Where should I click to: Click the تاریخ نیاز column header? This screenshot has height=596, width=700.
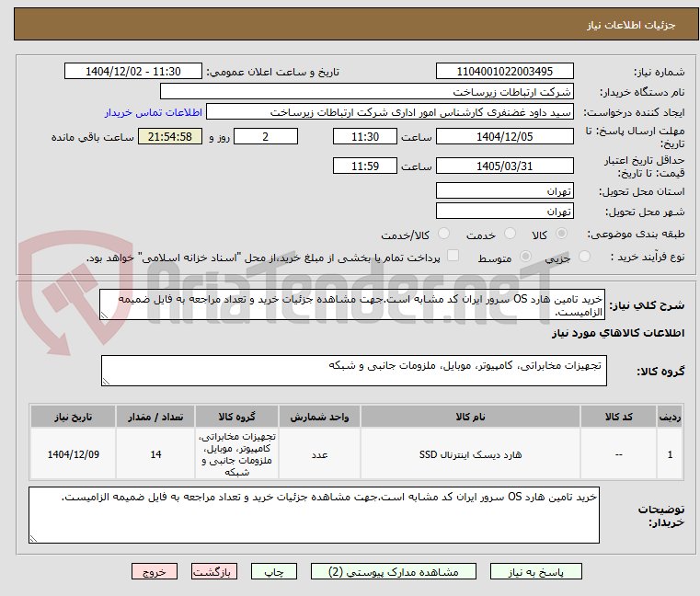74,417
